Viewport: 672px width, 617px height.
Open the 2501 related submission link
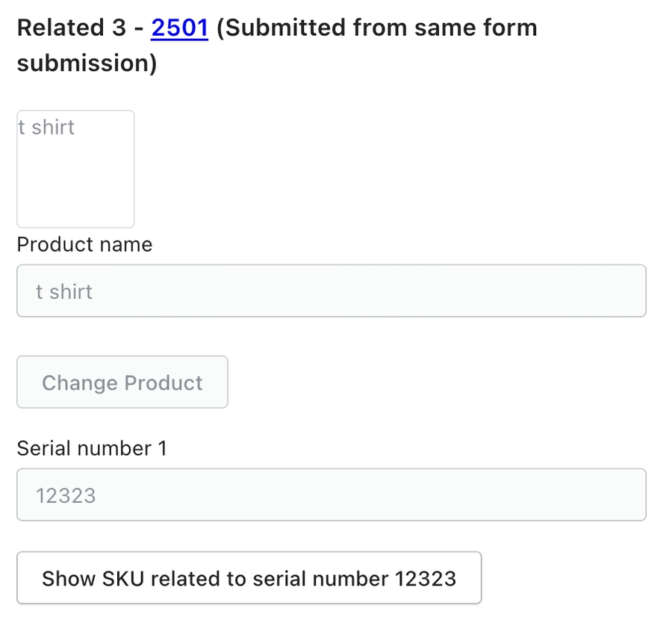point(179,28)
